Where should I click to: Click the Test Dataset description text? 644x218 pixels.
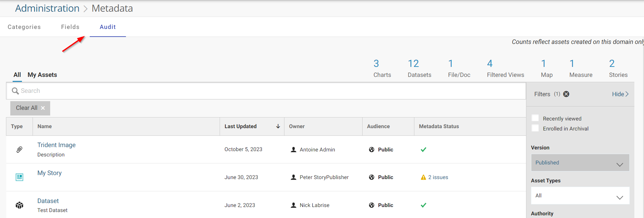click(53, 210)
